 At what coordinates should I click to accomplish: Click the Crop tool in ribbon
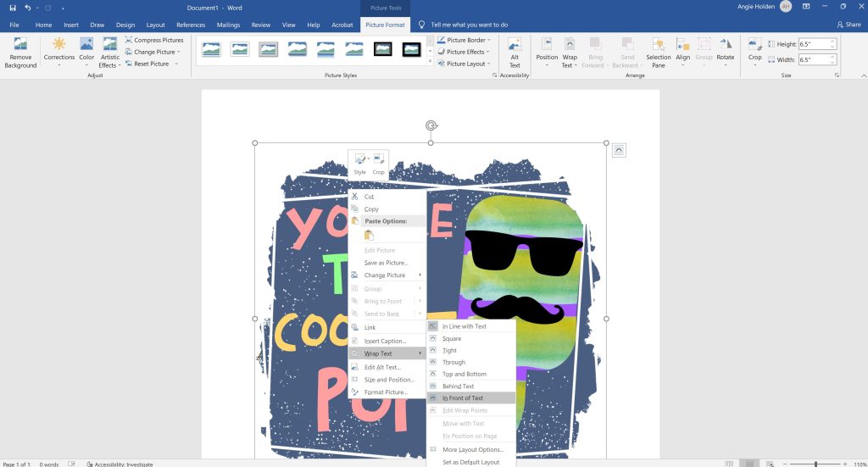[x=754, y=53]
